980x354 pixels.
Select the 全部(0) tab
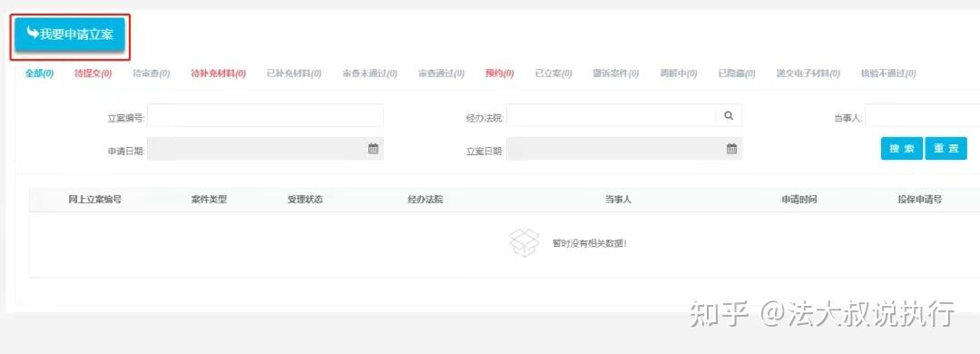39,74
